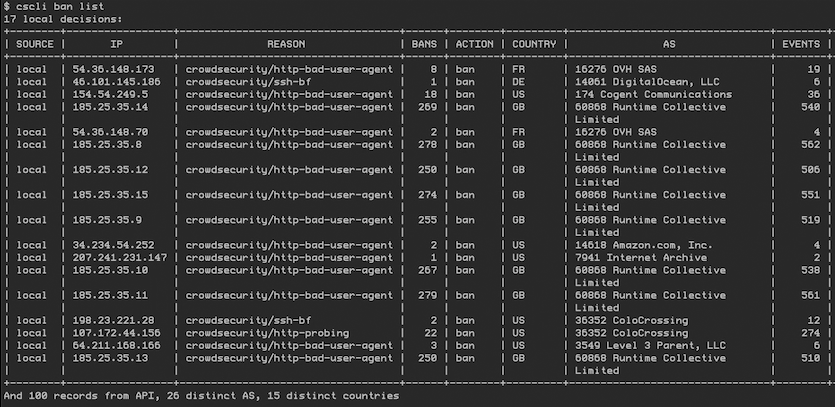Image resolution: width=835 pixels, height=407 pixels.
Task: Click the BANS column header
Action: point(424,44)
